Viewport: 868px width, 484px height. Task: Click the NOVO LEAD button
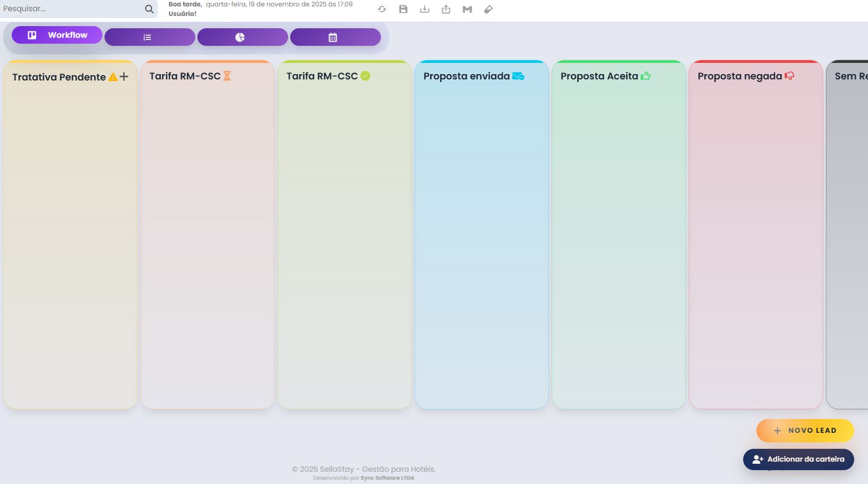tap(805, 431)
